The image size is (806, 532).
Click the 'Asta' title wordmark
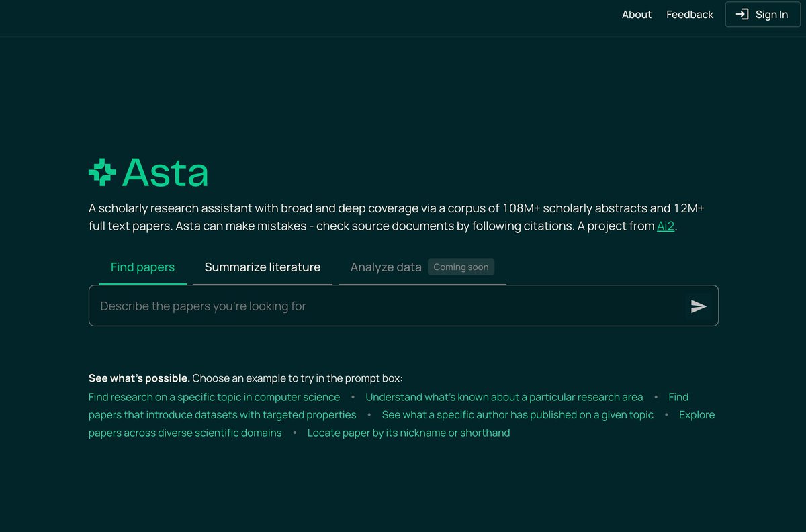click(165, 172)
